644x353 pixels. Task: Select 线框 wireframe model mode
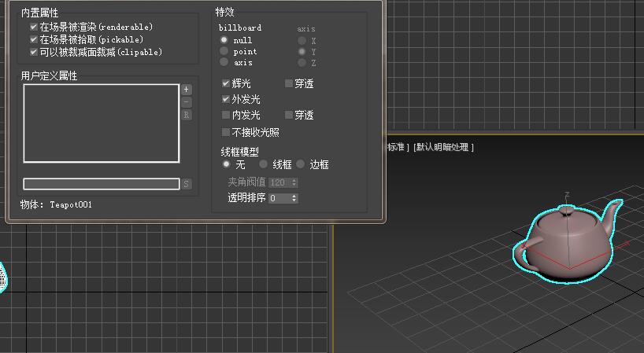coord(264,165)
